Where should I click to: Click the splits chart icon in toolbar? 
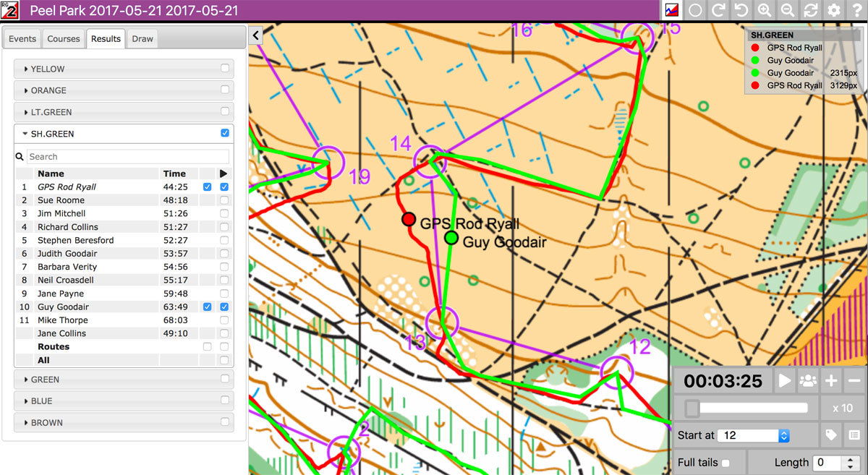click(672, 10)
